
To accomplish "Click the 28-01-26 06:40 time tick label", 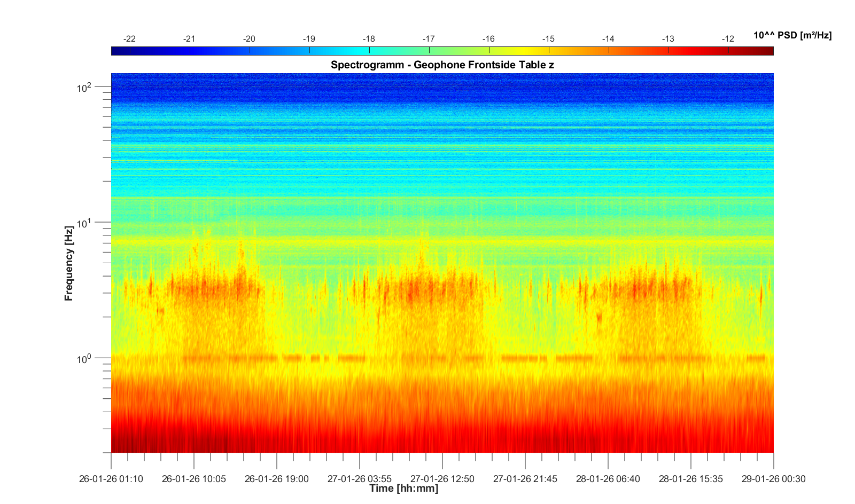I will 608,479.
